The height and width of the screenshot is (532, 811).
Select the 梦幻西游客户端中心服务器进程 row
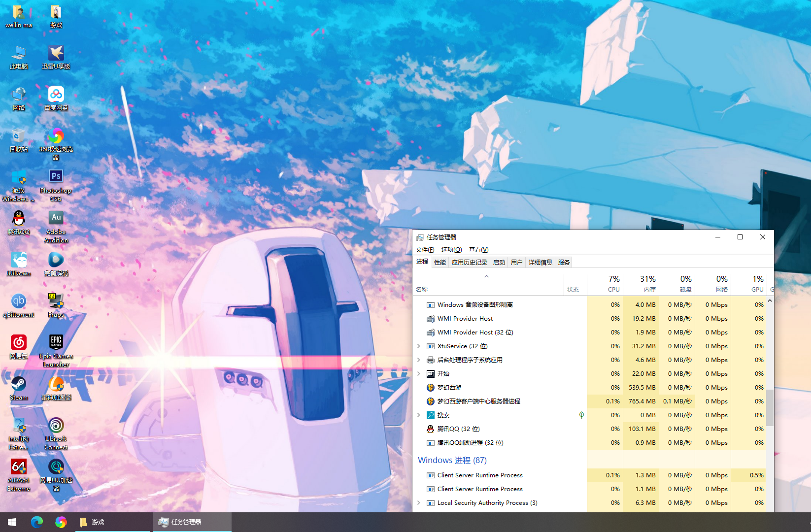coord(589,401)
